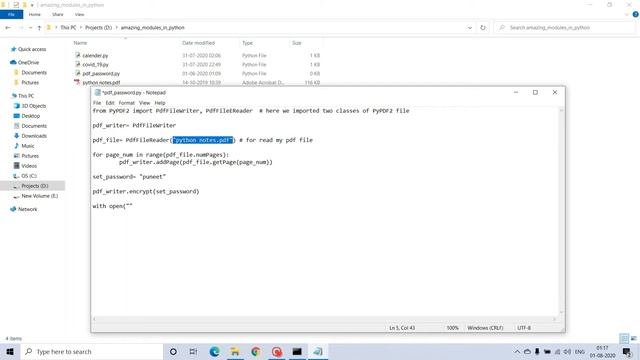The image size is (640, 360).
Task: Click the highlighted "python notes.pdf" text in Notepad
Action: coord(203,140)
